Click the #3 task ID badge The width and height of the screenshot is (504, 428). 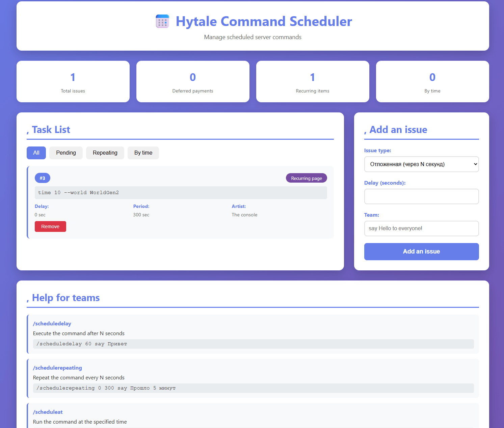pos(43,178)
